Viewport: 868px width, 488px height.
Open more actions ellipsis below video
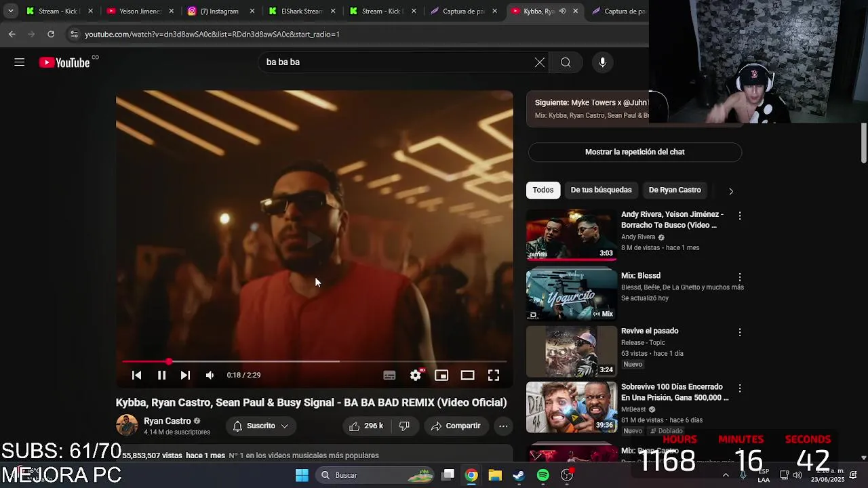tap(503, 426)
